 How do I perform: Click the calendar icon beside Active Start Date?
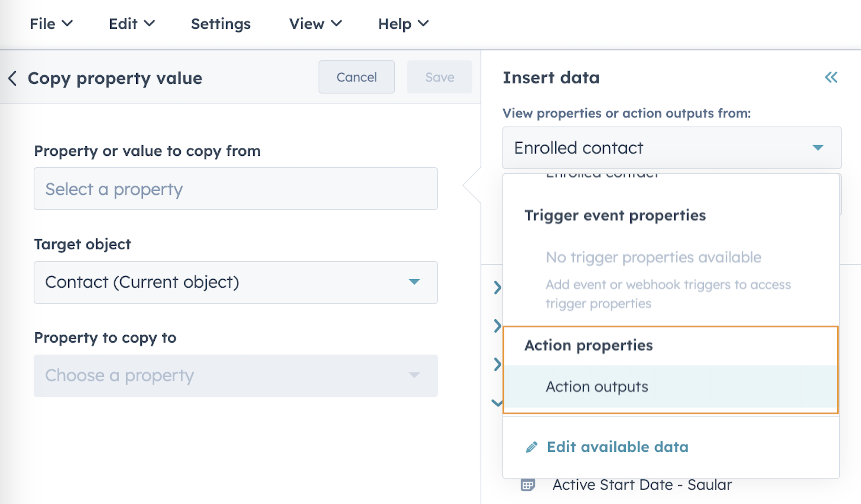[x=528, y=485]
